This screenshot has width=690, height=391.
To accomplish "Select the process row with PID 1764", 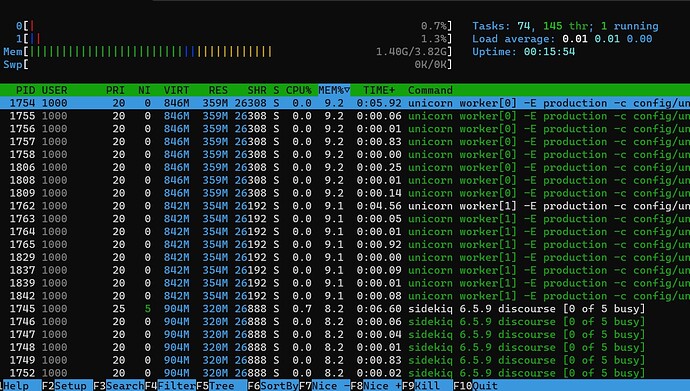I will (345, 232).
